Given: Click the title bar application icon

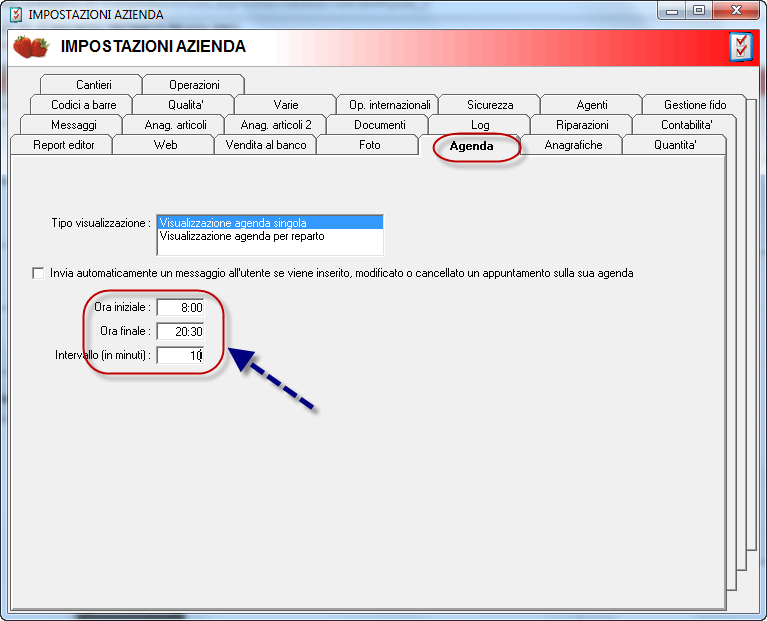Looking at the screenshot, I should 16,14.
